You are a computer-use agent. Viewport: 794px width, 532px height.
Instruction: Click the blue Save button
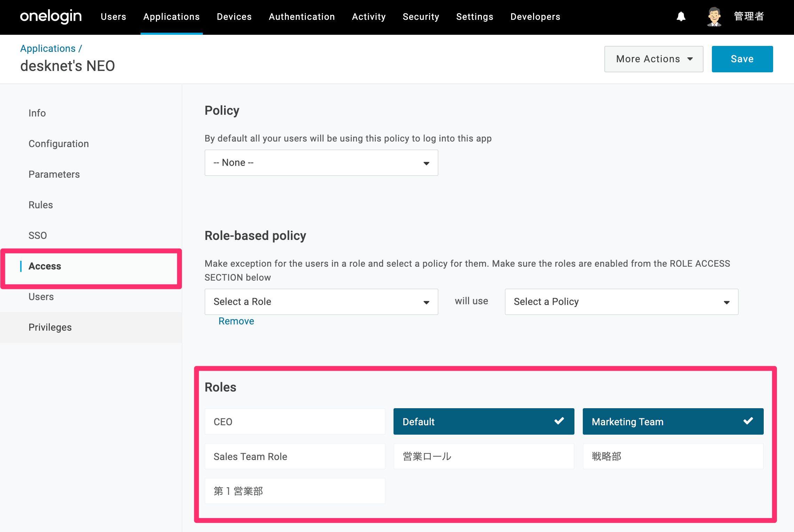point(742,59)
